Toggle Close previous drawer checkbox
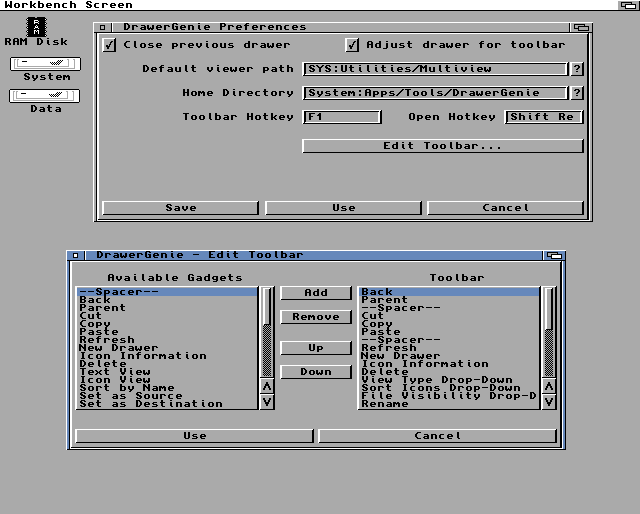The width and height of the screenshot is (640, 514). [x=110, y=45]
